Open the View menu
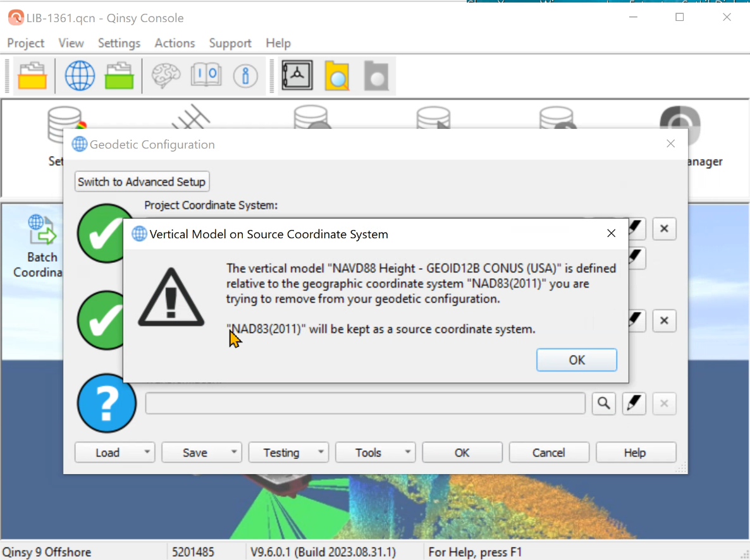This screenshot has height=560, width=750. [x=71, y=43]
